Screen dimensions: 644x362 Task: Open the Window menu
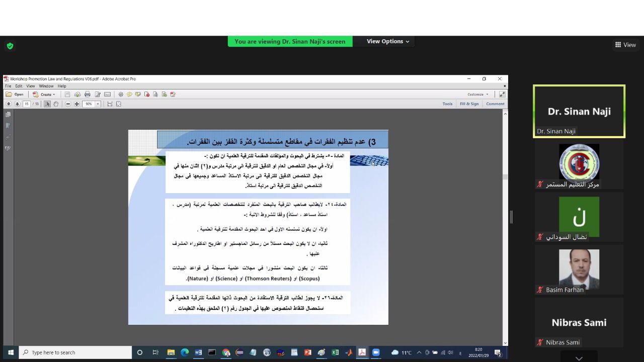pos(46,86)
